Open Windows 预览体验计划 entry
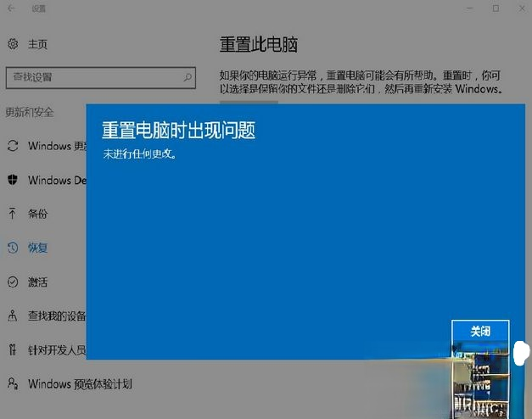The image size is (532, 419). (x=80, y=384)
